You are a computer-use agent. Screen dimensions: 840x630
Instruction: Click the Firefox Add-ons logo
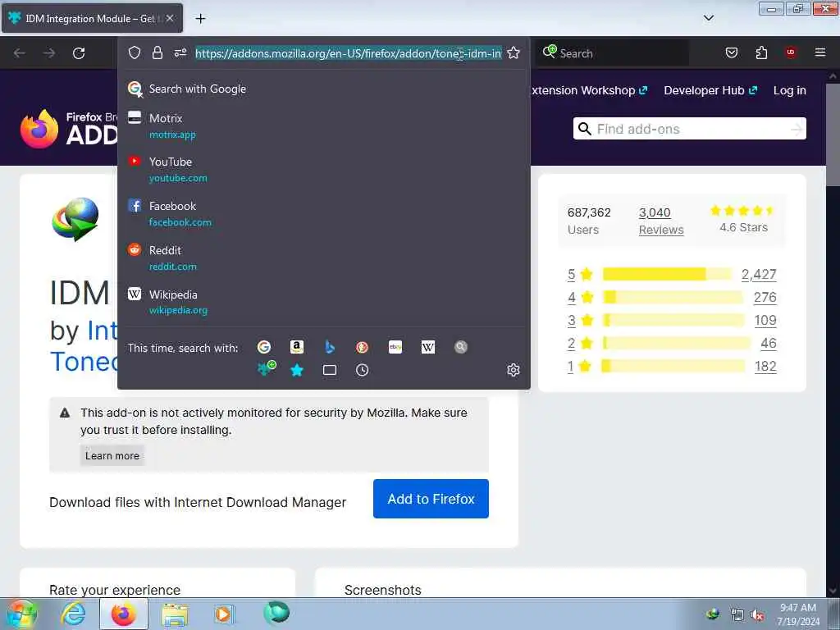[69, 129]
